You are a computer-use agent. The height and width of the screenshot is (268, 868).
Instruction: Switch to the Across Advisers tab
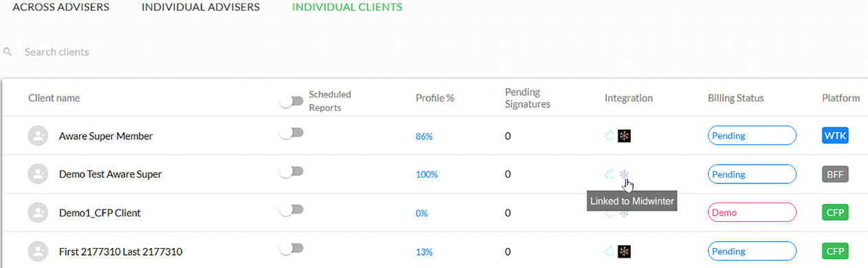61,8
